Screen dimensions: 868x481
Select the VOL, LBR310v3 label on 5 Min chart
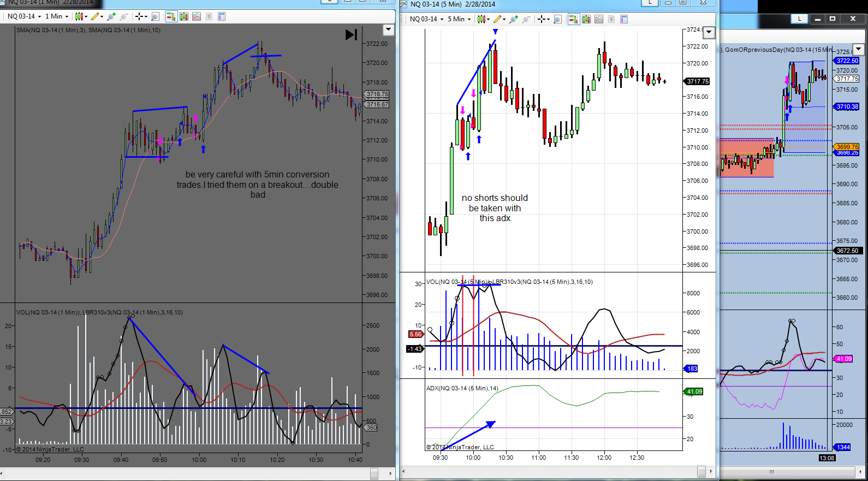click(509, 282)
